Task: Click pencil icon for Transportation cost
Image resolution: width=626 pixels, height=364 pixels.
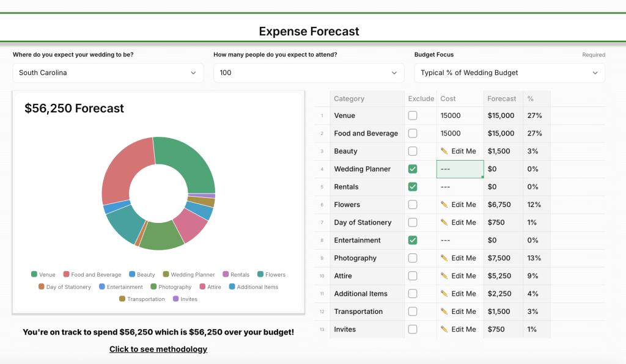Action: [x=444, y=311]
